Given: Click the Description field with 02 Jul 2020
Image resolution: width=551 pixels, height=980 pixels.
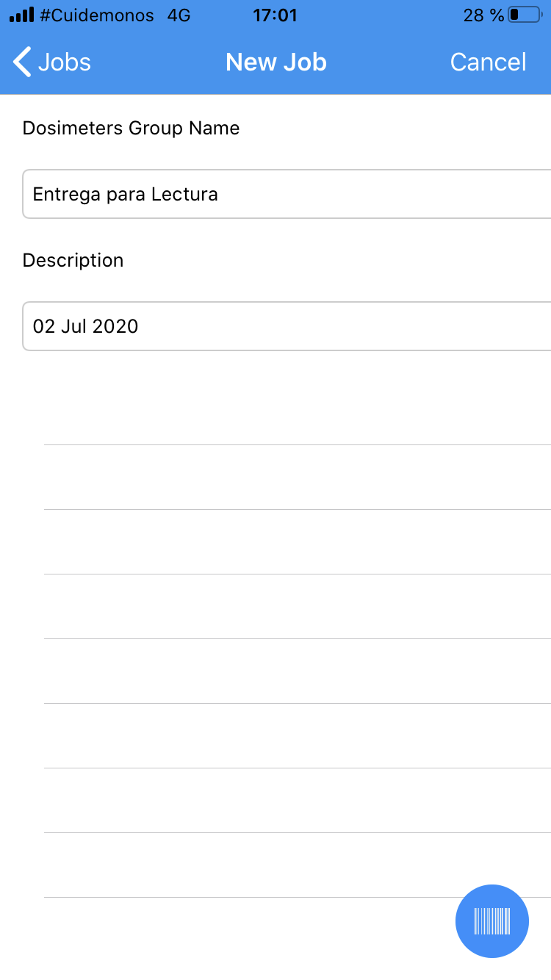Looking at the screenshot, I should 287,326.
